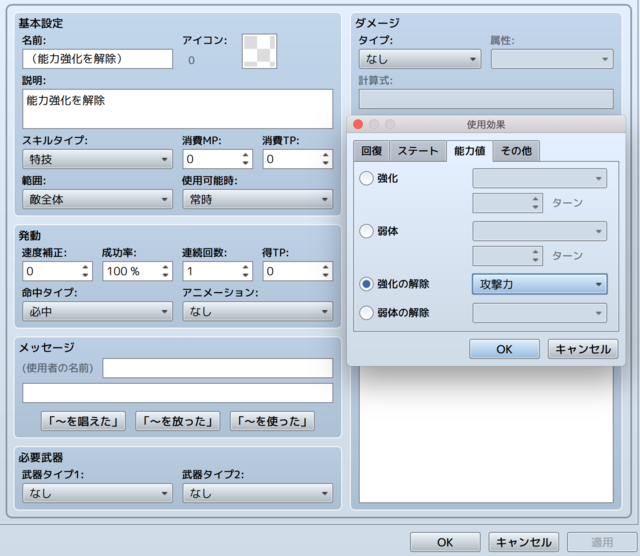The width and height of the screenshot is (640, 556).
Task: Open the 強化 parameter dropdown
Action: (540, 178)
